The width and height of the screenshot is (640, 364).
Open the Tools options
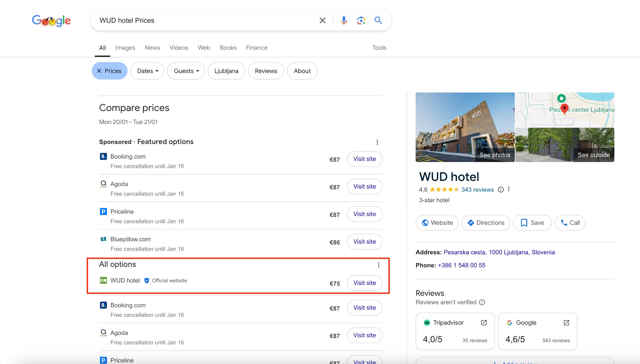click(x=379, y=48)
